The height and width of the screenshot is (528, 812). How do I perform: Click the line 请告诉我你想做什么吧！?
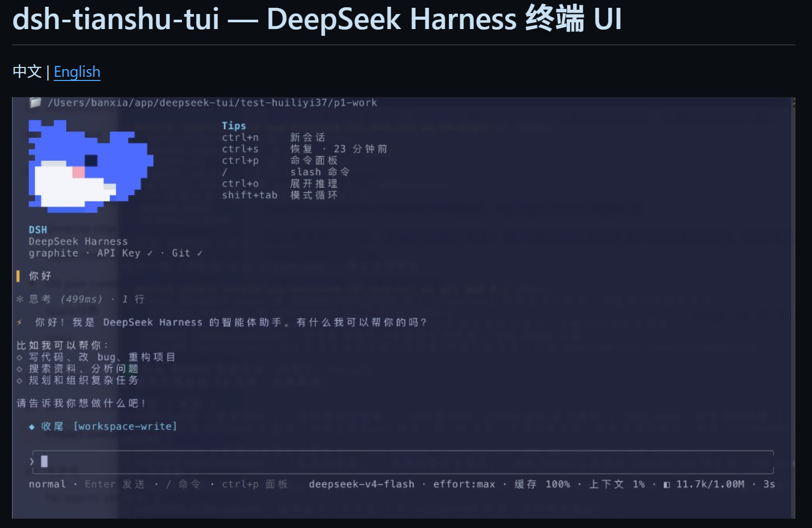[x=81, y=403]
